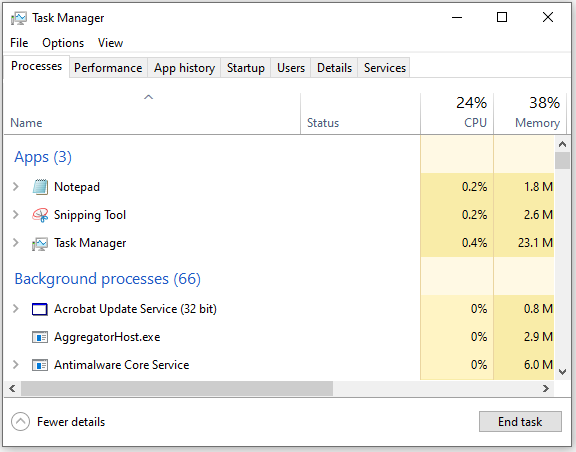
Task: Click the Snipping Tool 2.6 MB memory value
Action: click(538, 215)
